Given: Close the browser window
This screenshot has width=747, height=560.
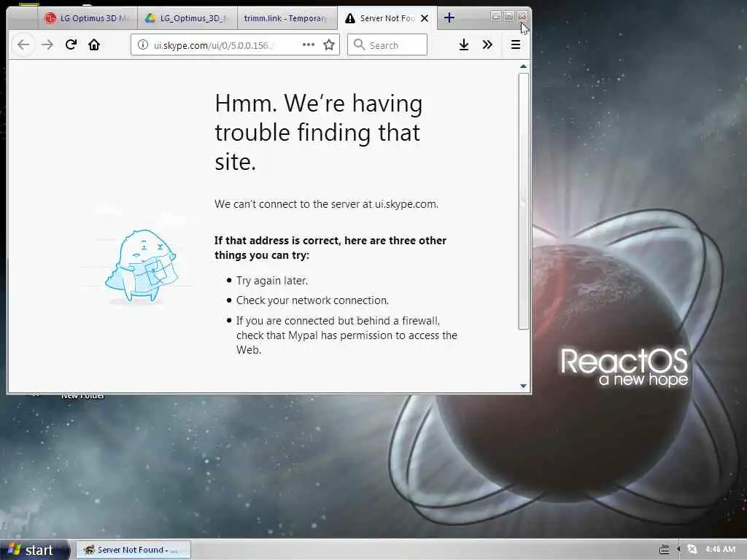Looking at the screenshot, I should [522, 16].
